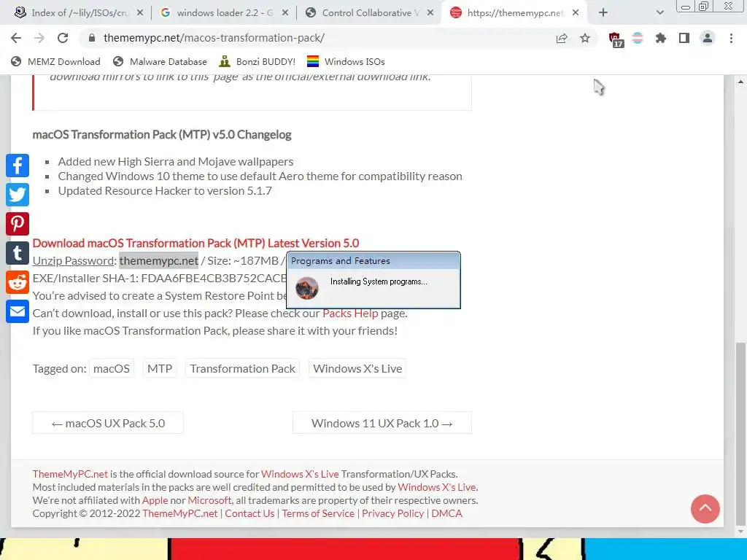The image size is (747, 560).
Task: Click macOS Sierra icon in installer dialog
Action: tap(307, 288)
